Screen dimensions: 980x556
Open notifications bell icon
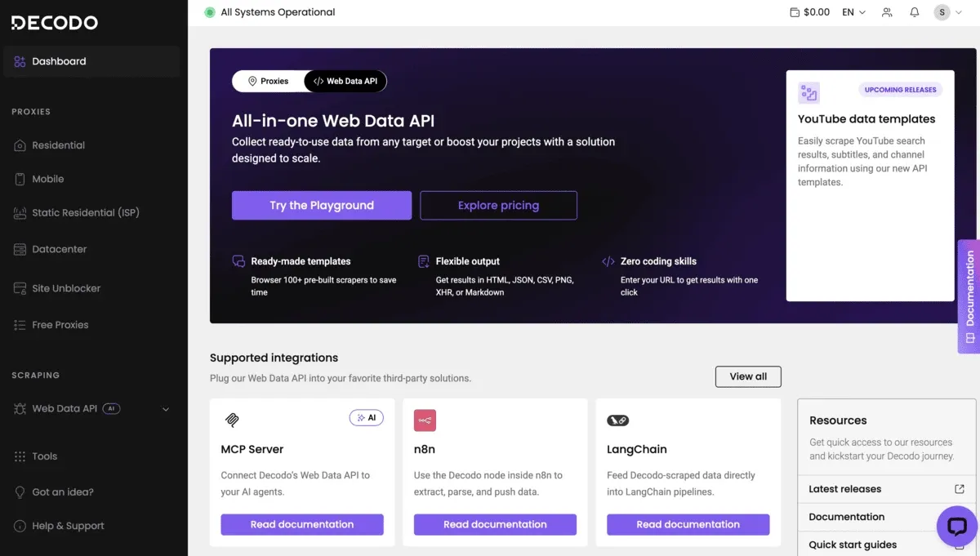(915, 12)
